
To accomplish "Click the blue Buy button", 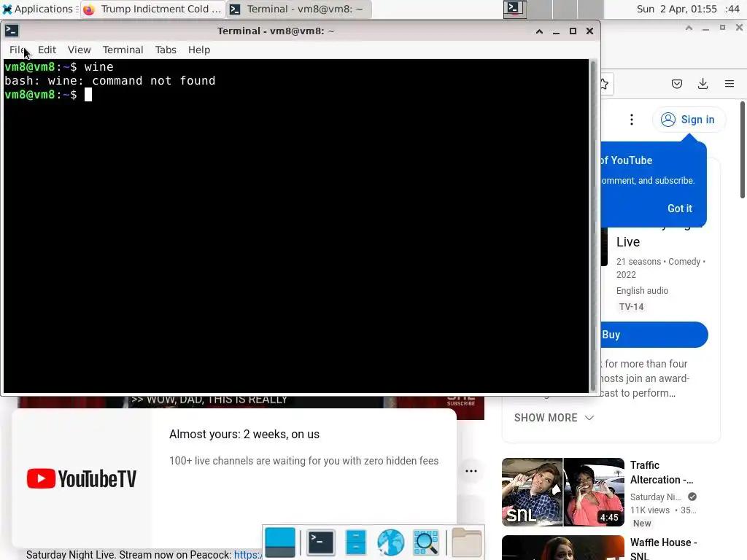I will click(x=654, y=335).
